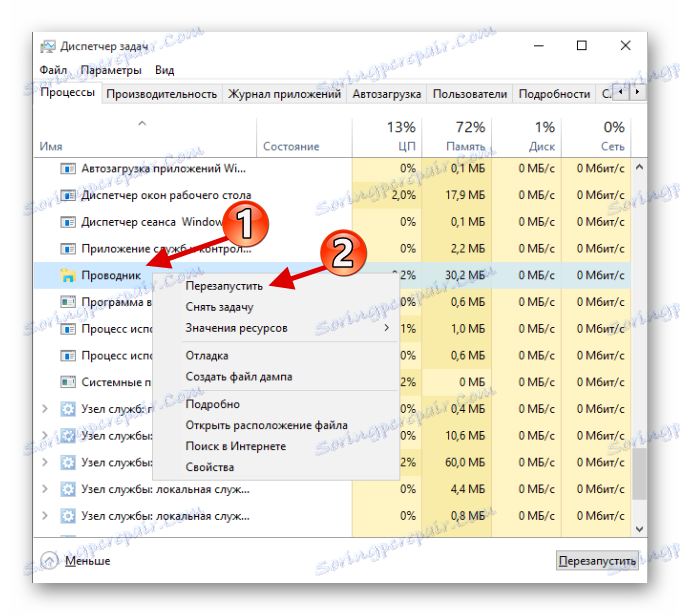Screen dimensions: 680x615
Task: Select the Проводник process row
Action: click(332, 275)
